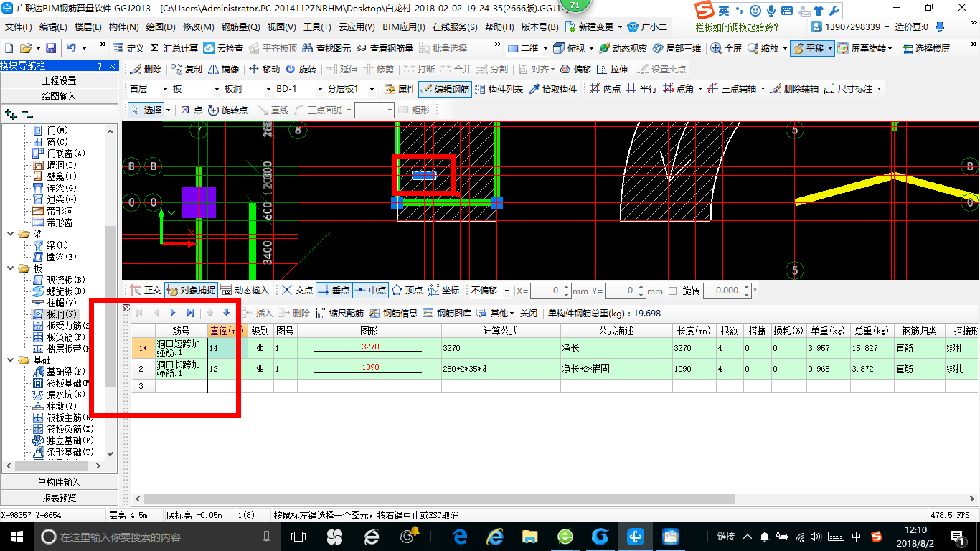Click the 拉伸 stretch tool
Viewport: 980px width, 551px height.
click(x=613, y=69)
